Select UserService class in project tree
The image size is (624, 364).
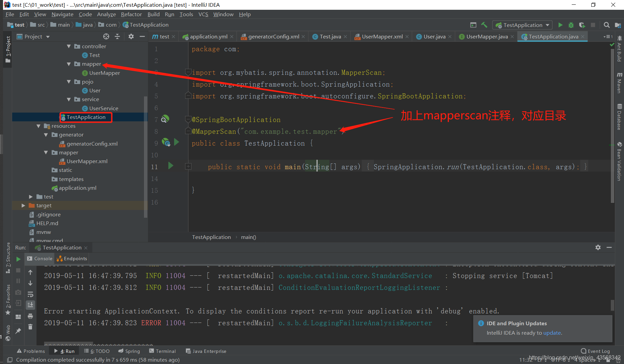[103, 109]
